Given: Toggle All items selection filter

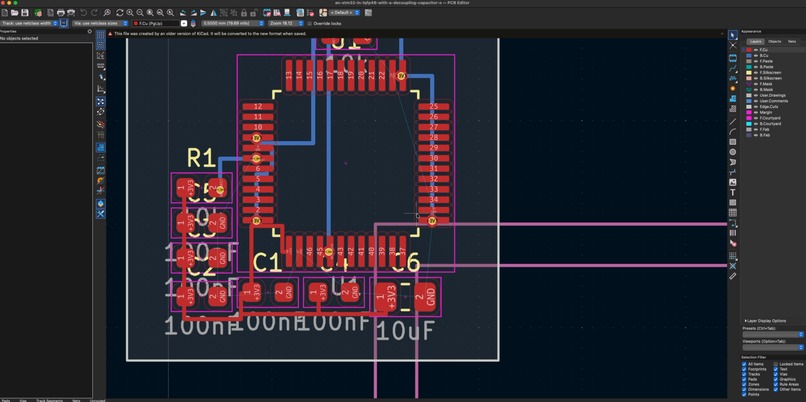Looking at the screenshot, I should (744, 364).
